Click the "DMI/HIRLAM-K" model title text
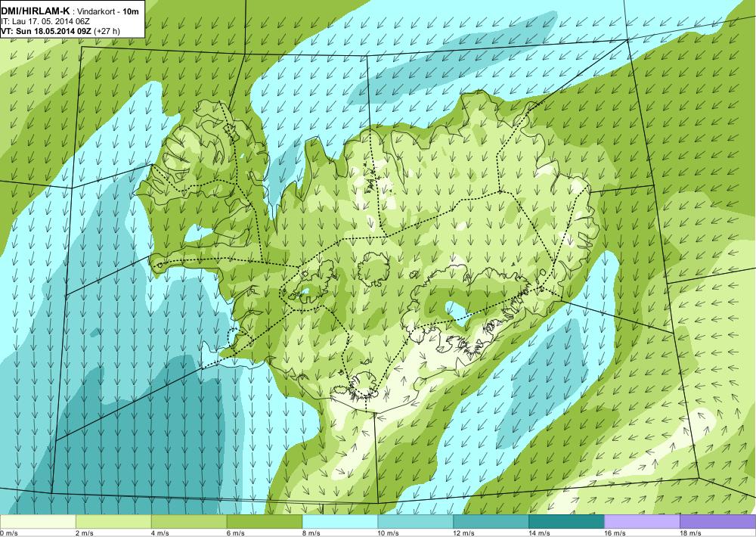This screenshot has height=537, width=756. (36, 11)
